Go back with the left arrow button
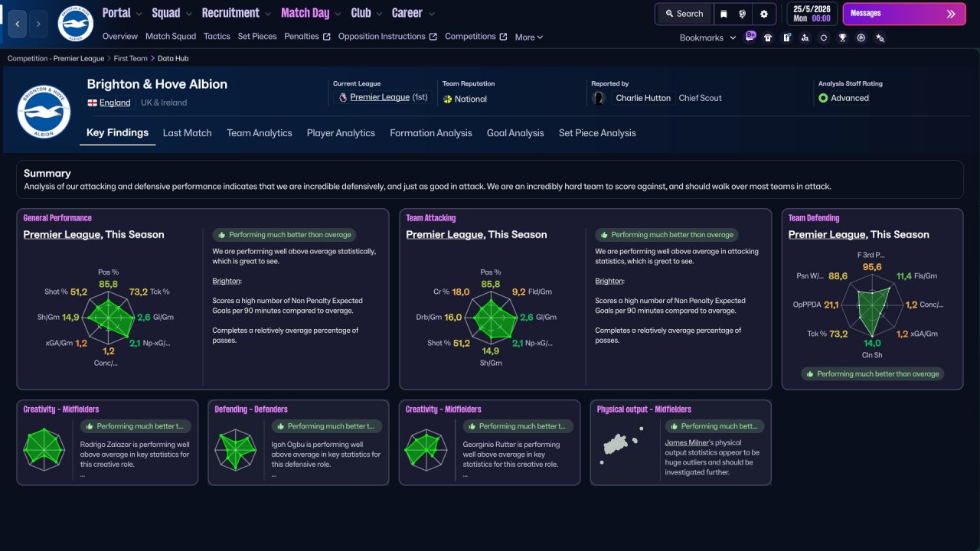Screen dimensions: 980x551 [18, 24]
